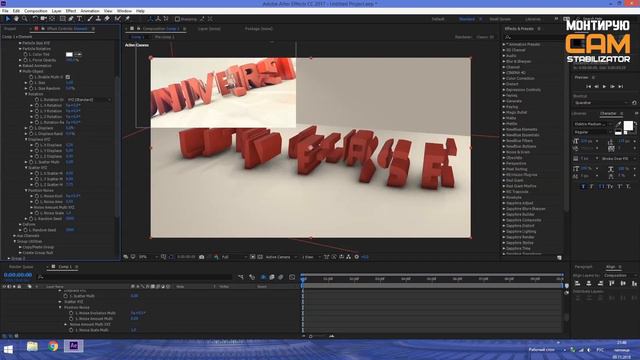Open the Chrome browser from the taskbar
The width and height of the screenshot is (640, 360).
point(53,347)
